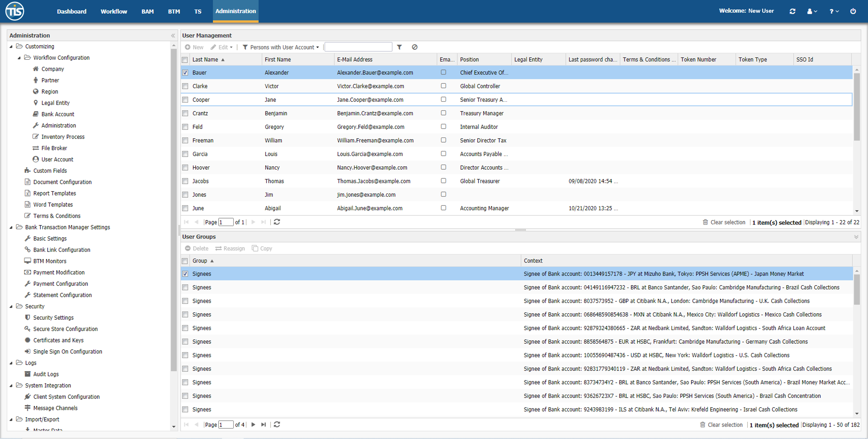Collapse the Administration side panel
868x439 pixels.
coord(173,35)
